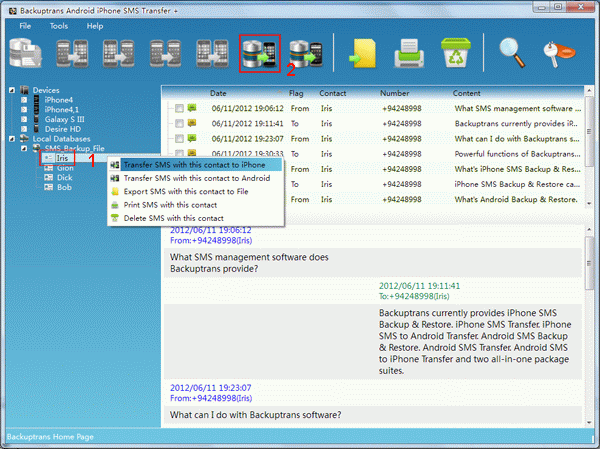Viewport: 600px width, 449px height.
Task: Click the phone-to-phone transfer icon beside the backup database icon
Action: pos(72,53)
